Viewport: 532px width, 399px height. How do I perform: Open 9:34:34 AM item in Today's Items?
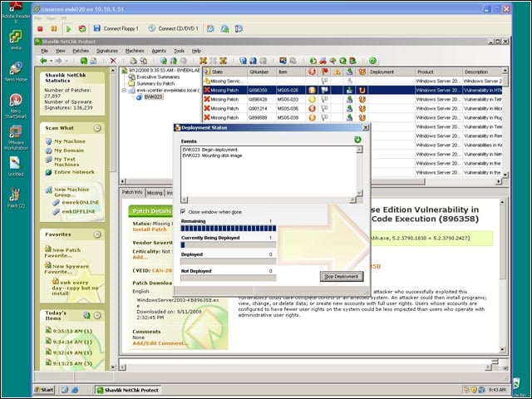tap(69, 342)
